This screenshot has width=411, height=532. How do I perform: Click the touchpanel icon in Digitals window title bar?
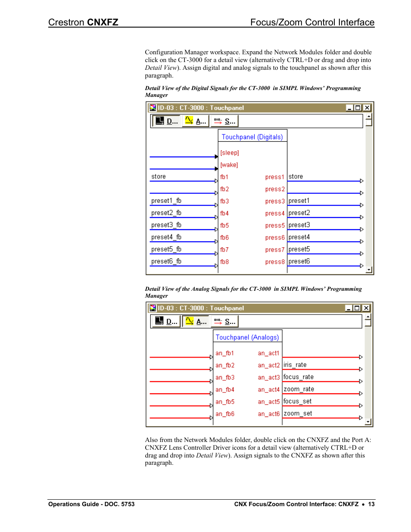pos(153,108)
